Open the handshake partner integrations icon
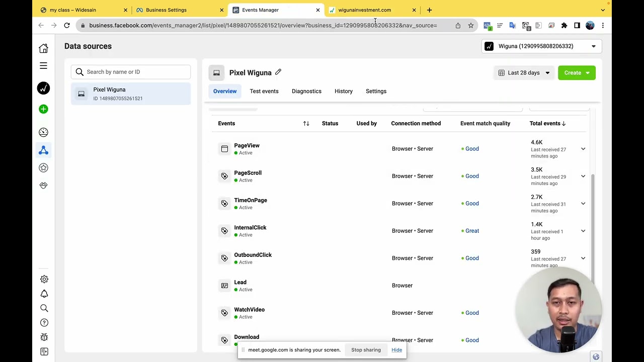Image resolution: width=644 pixels, height=362 pixels. click(43, 186)
